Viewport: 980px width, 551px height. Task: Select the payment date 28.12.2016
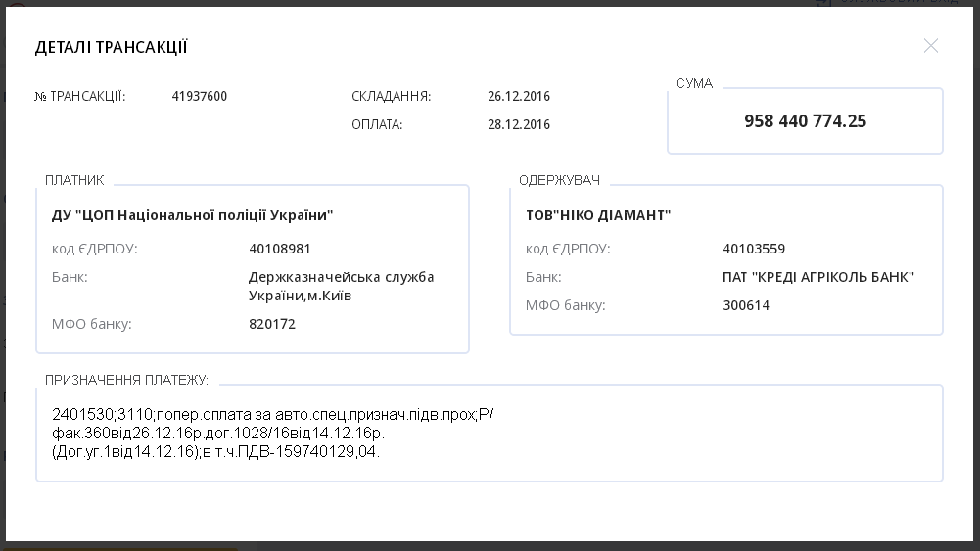pyautogui.click(x=519, y=125)
